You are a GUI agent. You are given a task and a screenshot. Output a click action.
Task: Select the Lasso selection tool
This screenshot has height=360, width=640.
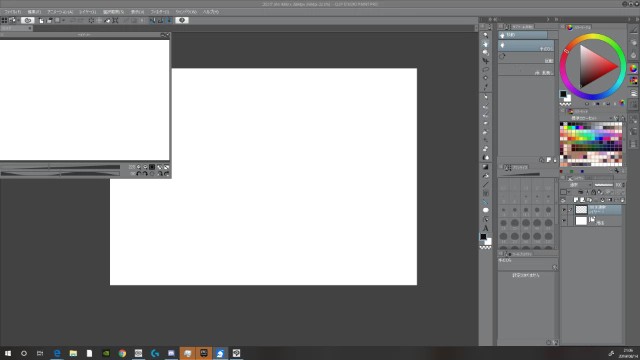pos(485,69)
